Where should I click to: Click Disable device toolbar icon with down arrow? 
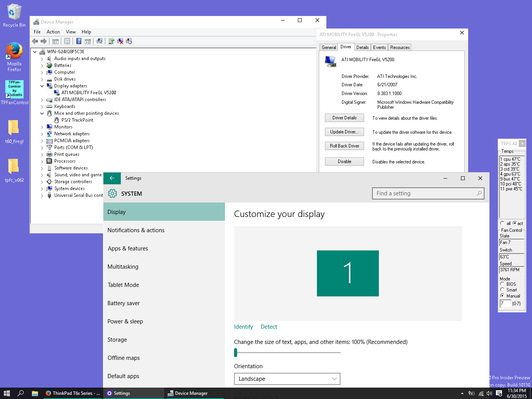(129, 41)
